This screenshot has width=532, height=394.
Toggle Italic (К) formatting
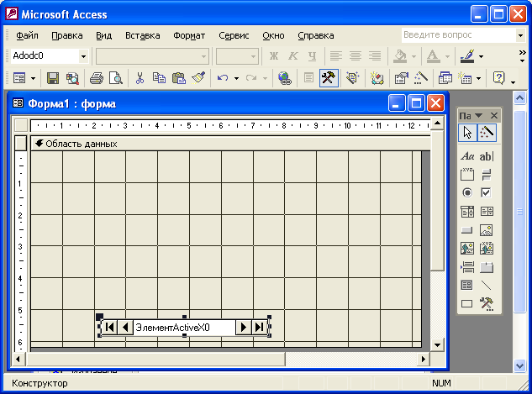point(292,56)
